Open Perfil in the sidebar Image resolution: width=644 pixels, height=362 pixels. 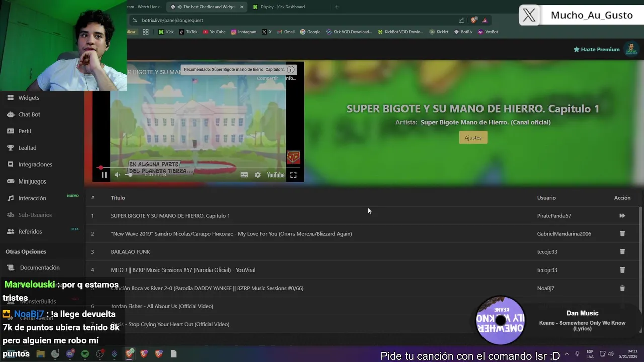tap(25, 131)
